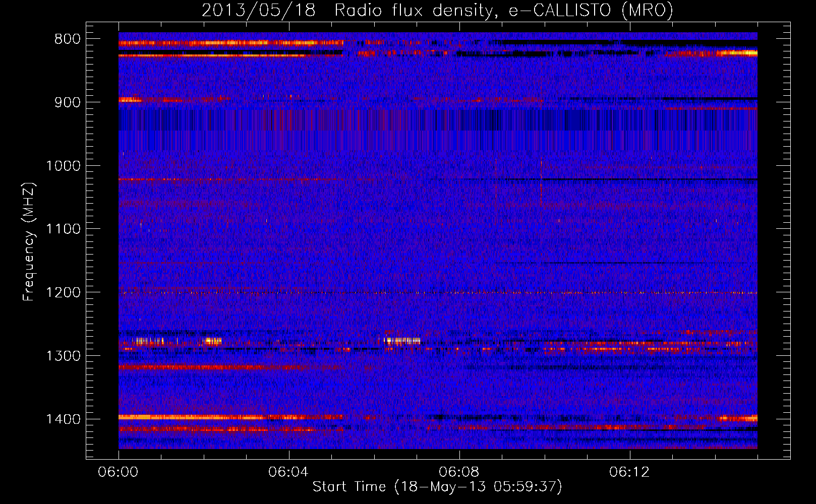Click the 900 frequency tick label
Viewport: 816px width, 504px height.
pyautogui.click(x=68, y=102)
